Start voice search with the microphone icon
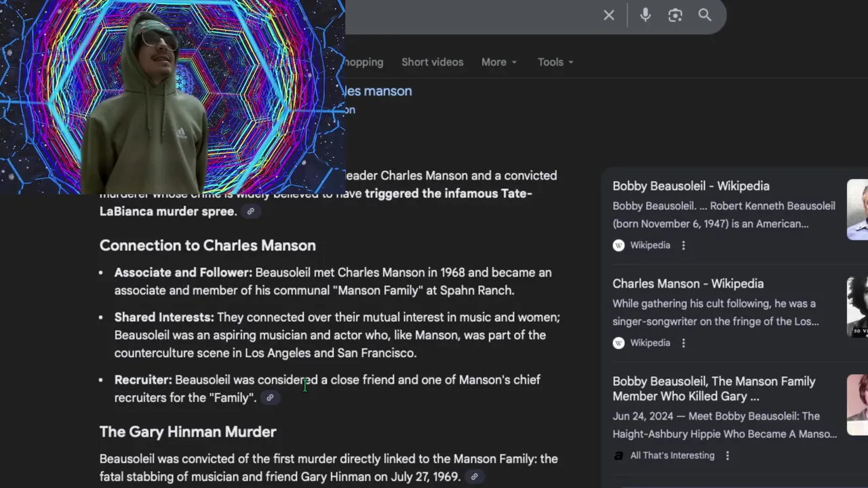The image size is (868, 488). [x=645, y=15]
